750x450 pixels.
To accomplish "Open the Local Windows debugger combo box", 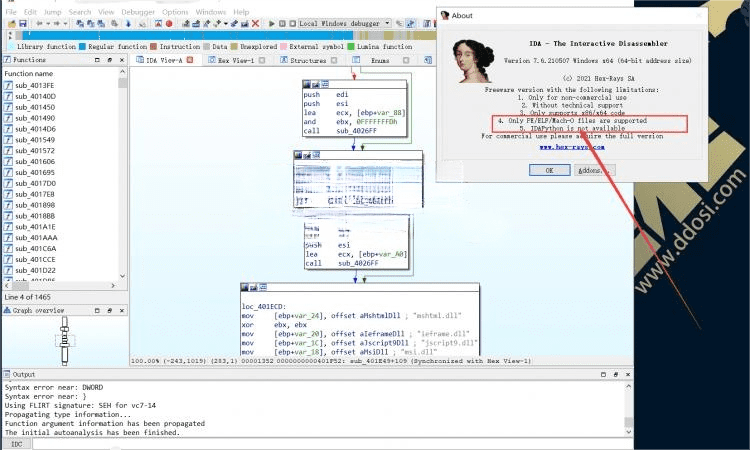I will pyautogui.click(x=345, y=23).
